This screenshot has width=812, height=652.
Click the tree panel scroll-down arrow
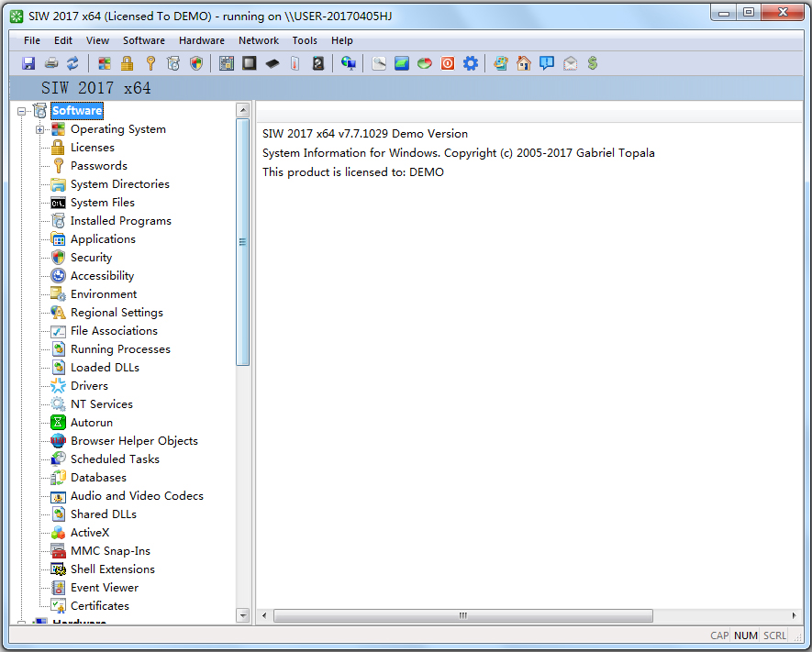coord(242,615)
